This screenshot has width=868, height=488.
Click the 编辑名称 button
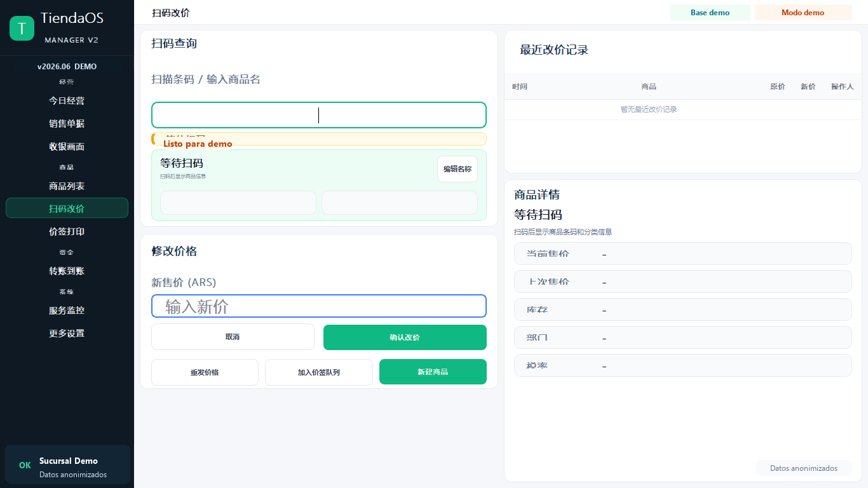pyautogui.click(x=458, y=169)
